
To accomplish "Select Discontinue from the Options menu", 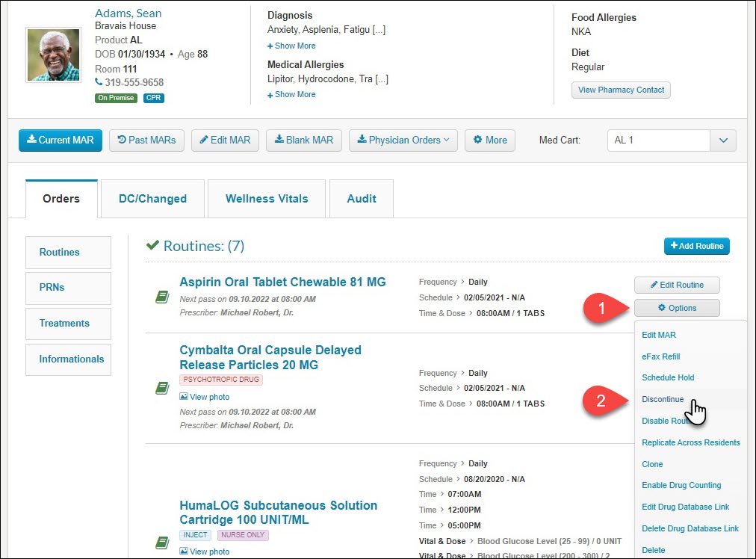I will (x=662, y=399).
